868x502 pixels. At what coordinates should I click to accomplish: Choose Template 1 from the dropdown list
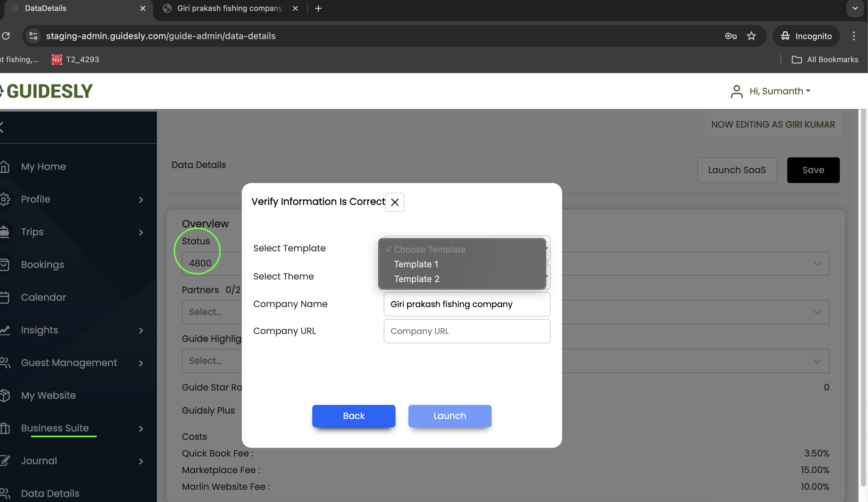click(416, 264)
